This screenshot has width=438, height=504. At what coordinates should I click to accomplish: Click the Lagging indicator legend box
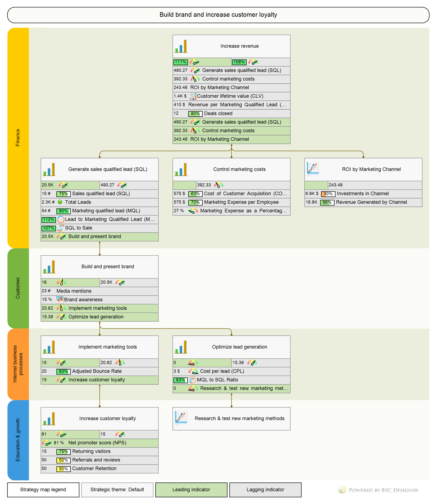click(265, 490)
